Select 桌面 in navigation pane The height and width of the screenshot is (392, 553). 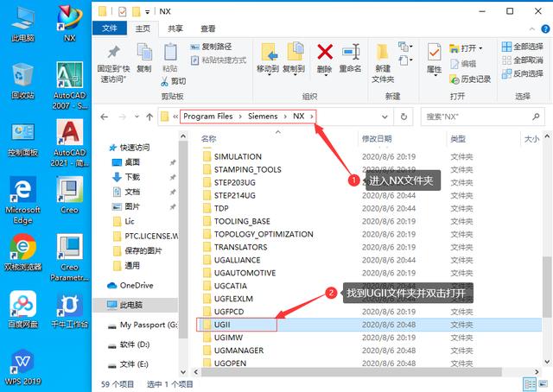(126, 162)
